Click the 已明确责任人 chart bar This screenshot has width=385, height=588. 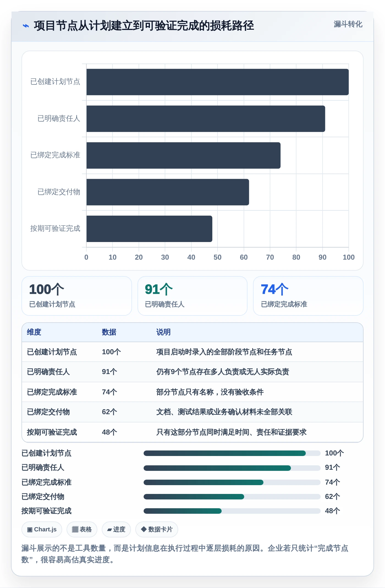[206, 119]
